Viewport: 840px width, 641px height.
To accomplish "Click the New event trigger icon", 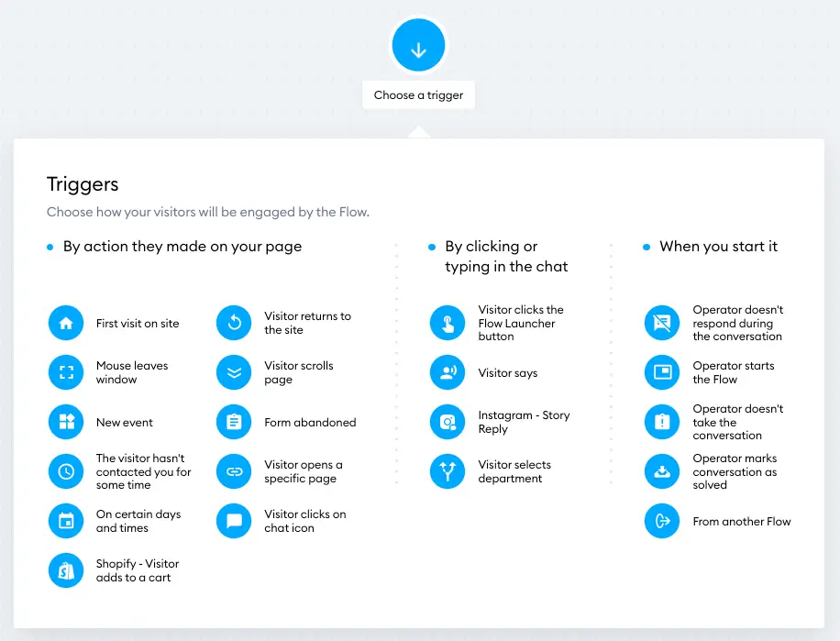I will click(66, 422).
